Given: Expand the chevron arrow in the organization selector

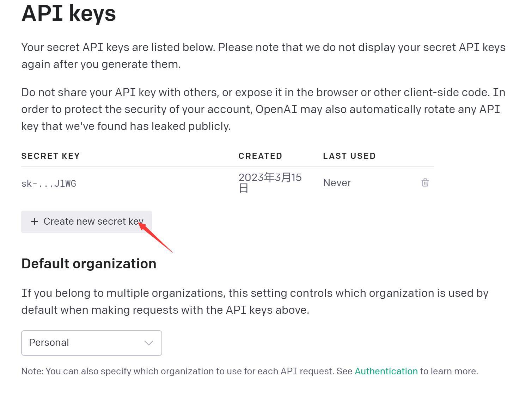Looking at the screenshot, I should (149, 343).
